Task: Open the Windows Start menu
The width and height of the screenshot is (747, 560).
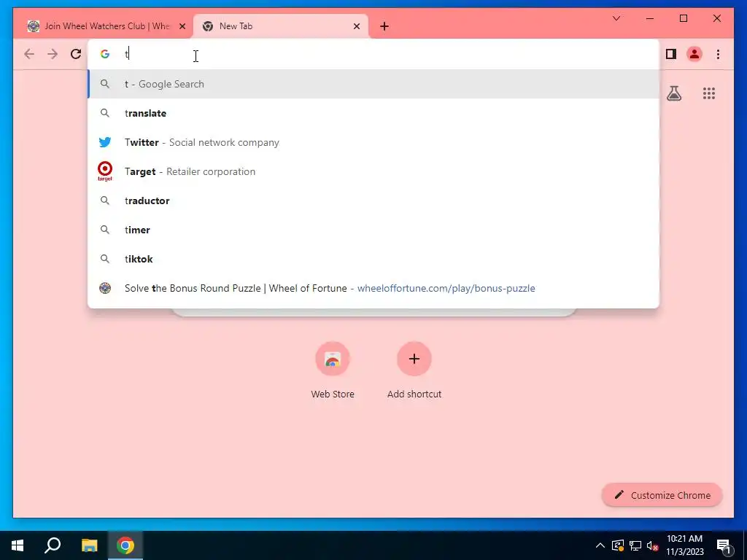Action: 18,545
